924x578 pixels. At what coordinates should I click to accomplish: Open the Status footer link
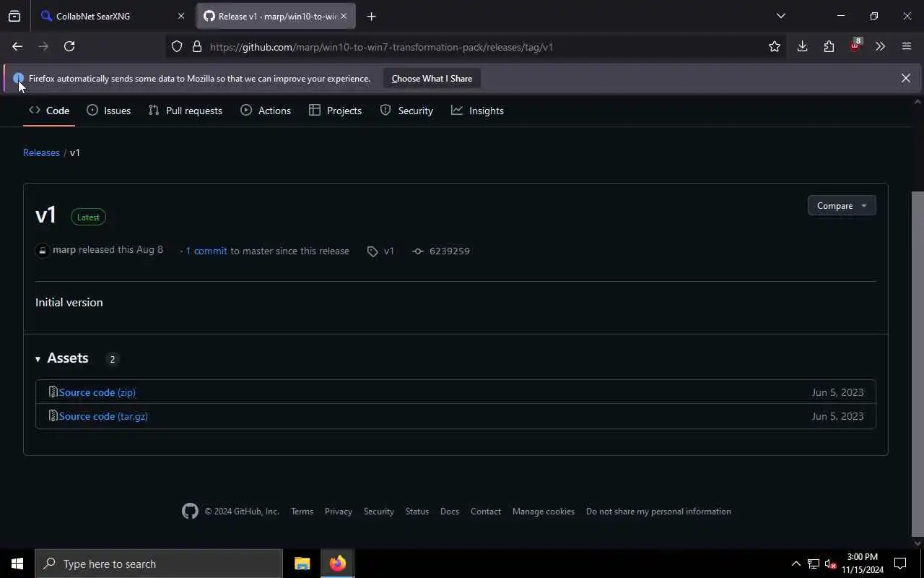(x=417, y=511)
